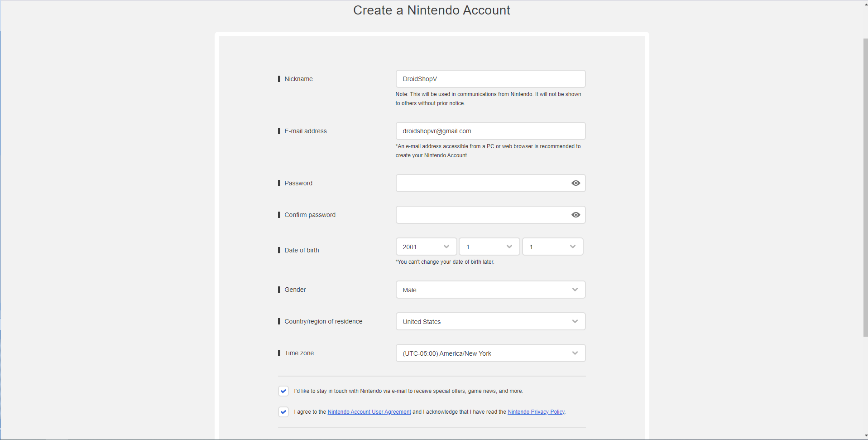Click the E-mail address input field
868x440 pixels.
pyautogui.click(x=490, y=131)
